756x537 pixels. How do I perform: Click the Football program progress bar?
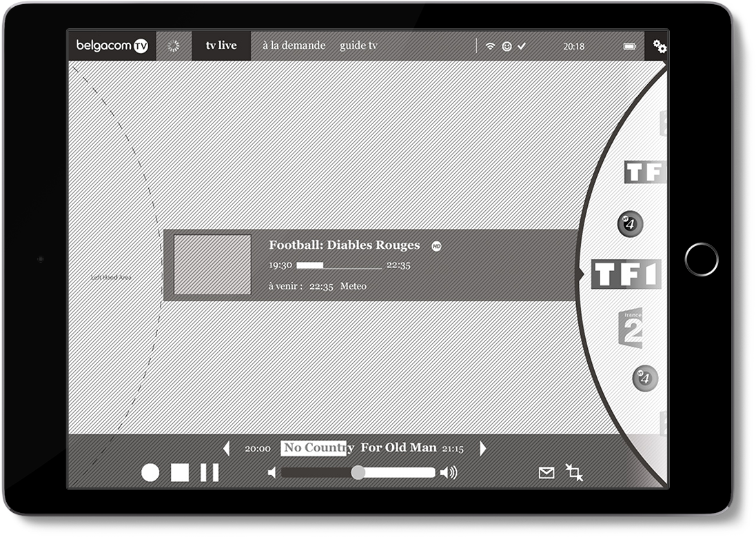(339, 265)
